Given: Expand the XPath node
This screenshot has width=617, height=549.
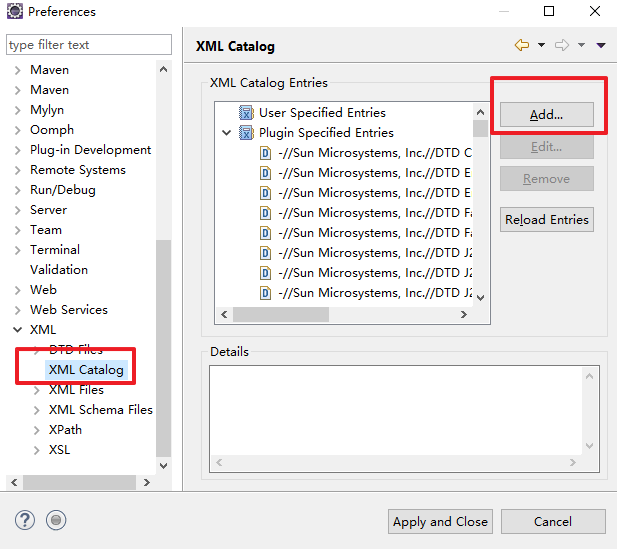Looking at the screenshot, I should coord(37,430).
